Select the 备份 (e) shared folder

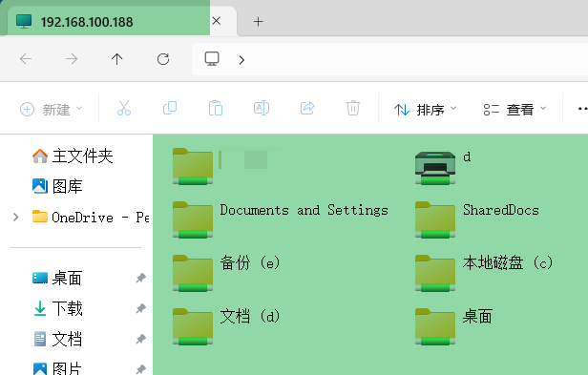tap(226, 274)
